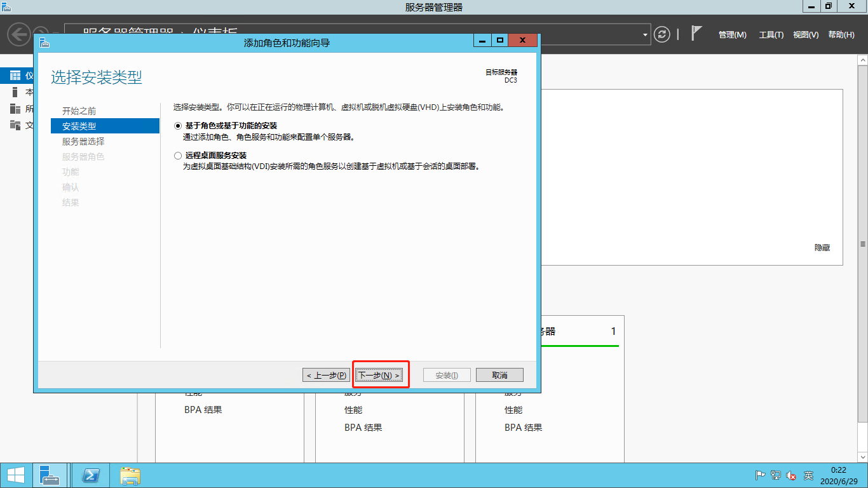Open the notifications flag in Server Manager
Screen dimensions: 868x488
[696, 34]
